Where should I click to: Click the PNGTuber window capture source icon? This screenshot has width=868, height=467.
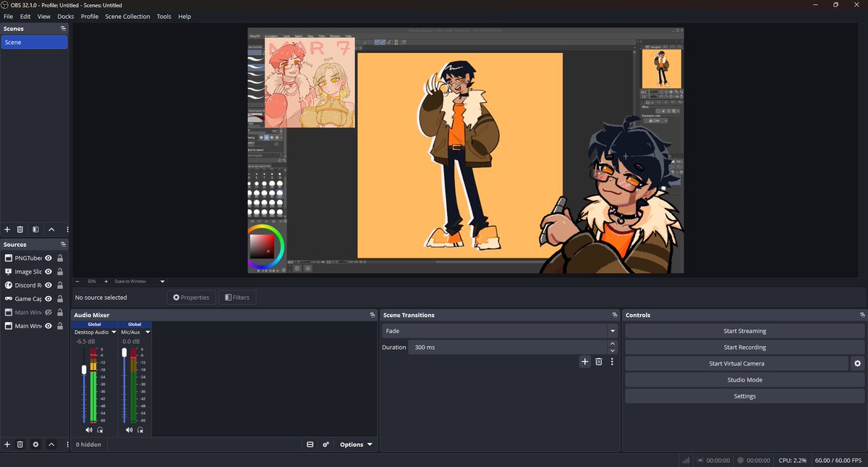(x=9, y=258)
